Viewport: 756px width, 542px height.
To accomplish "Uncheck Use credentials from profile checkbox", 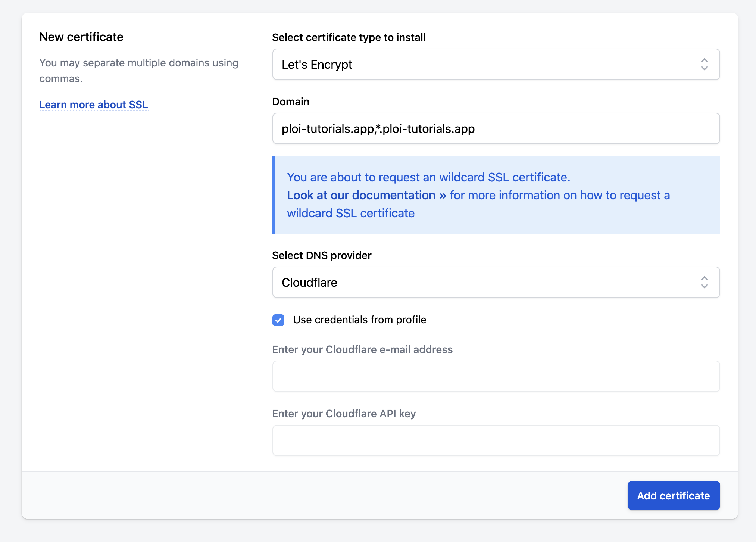I will 278,320.
